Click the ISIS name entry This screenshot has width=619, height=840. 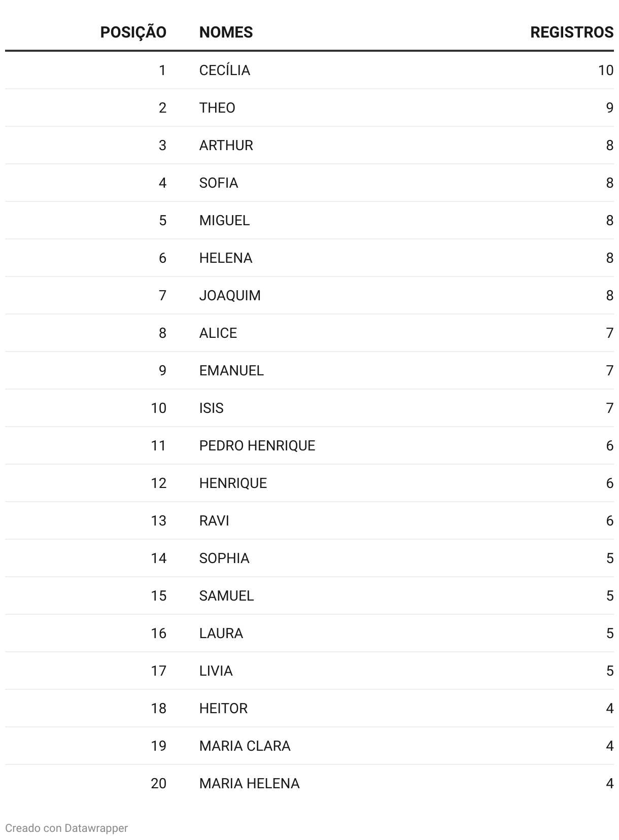click(211, 408)
